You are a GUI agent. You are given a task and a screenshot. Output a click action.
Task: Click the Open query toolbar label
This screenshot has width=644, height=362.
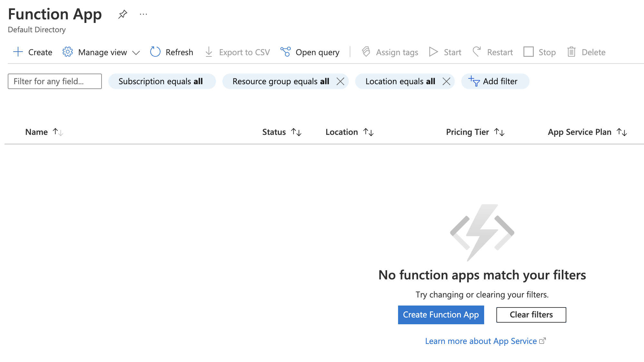click(317, 52)
